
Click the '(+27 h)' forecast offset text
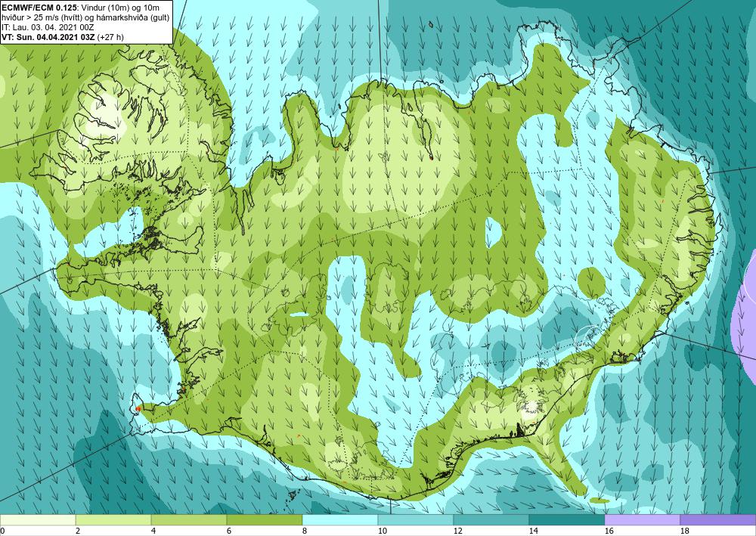tap(110, 38)
